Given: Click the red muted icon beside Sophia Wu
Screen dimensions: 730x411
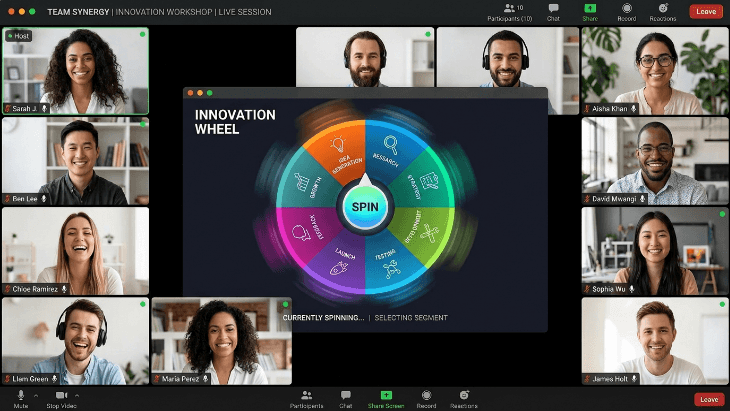Looking at the screenshot, I should [587, 289].
